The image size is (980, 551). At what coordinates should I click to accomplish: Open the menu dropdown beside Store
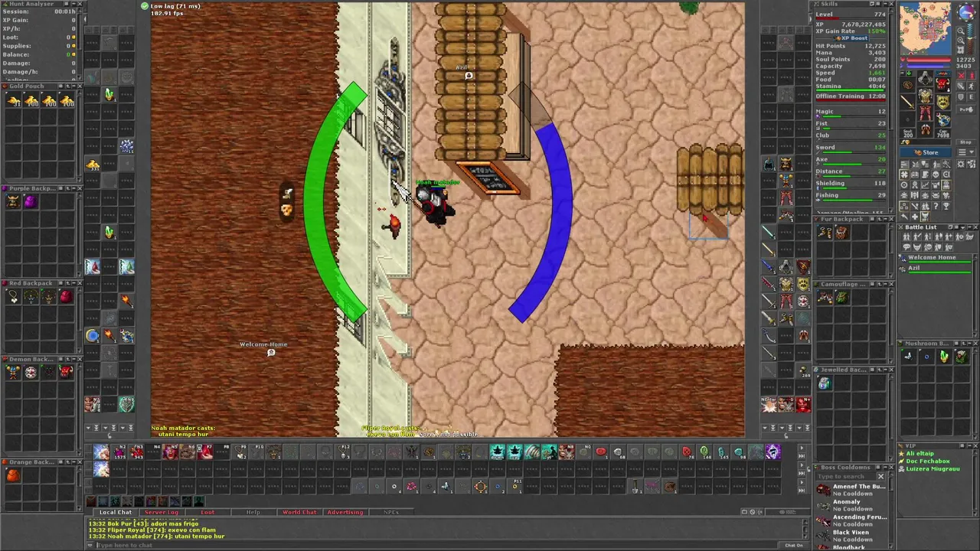tap(965, 152)
